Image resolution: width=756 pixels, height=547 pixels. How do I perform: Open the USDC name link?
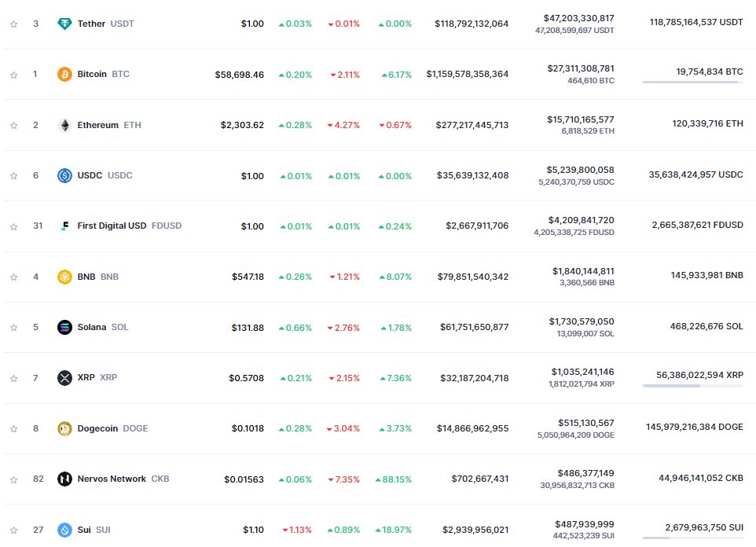click(105, 175)
